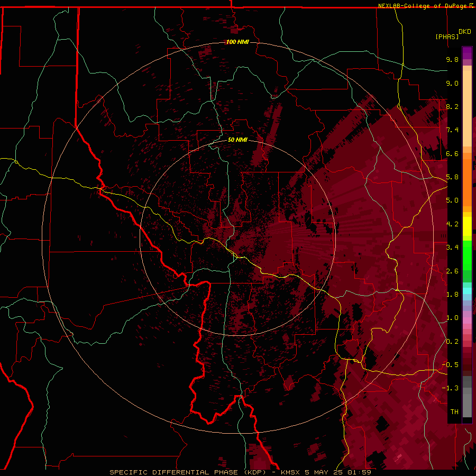Image resolution: width=476 pixels, height=476 pixels.
Task: Select the KMSX station identifier
Action: [291, 472]
